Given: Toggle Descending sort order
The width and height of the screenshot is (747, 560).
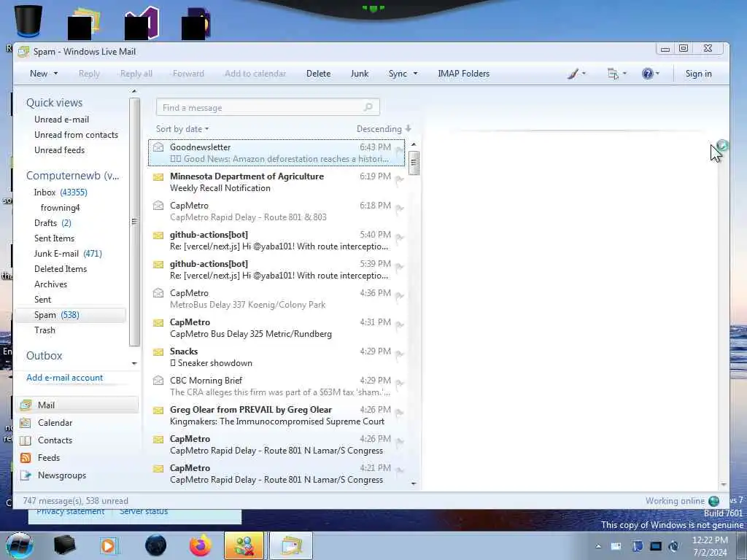Looking at the screenshot, I should (x=384, y=129).
